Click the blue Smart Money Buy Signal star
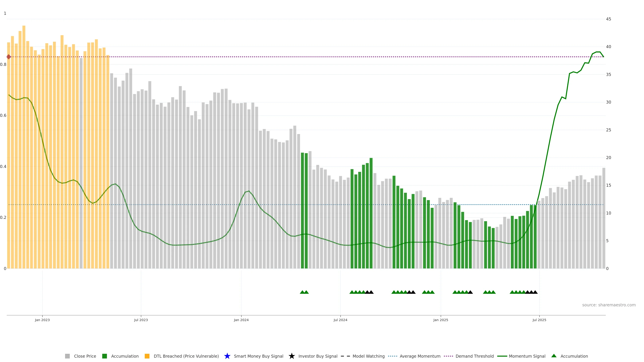The width and height of the screenshot is (644, 362). point(227,356)
